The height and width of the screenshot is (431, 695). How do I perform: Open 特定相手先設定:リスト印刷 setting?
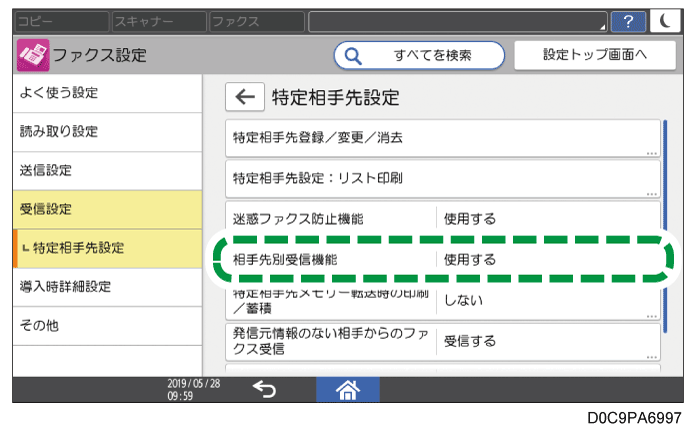point(443,179)
